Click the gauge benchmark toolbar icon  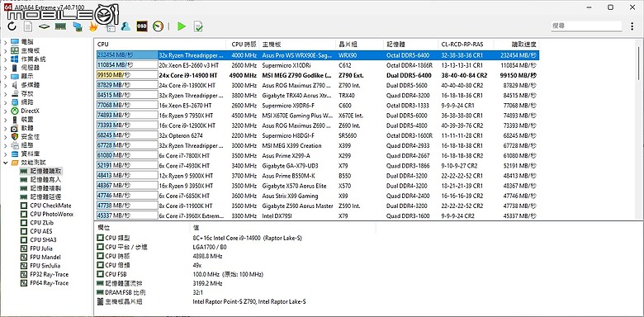[159, 26]
